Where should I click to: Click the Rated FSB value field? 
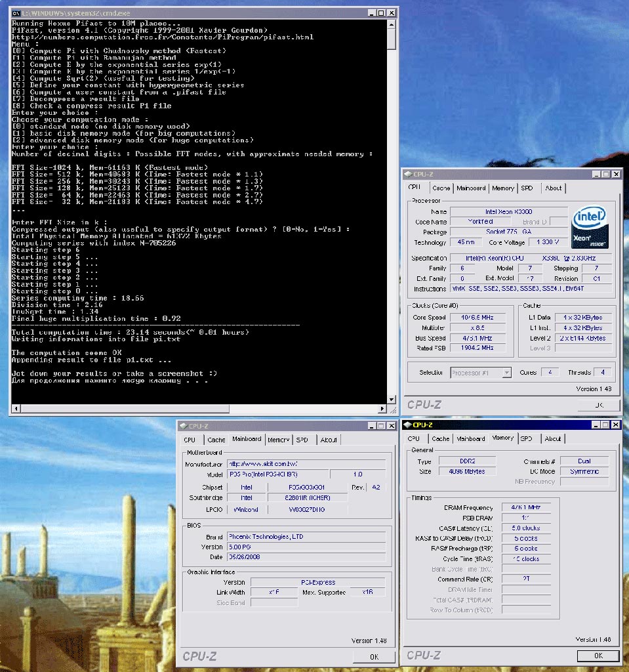click(477, 348)
